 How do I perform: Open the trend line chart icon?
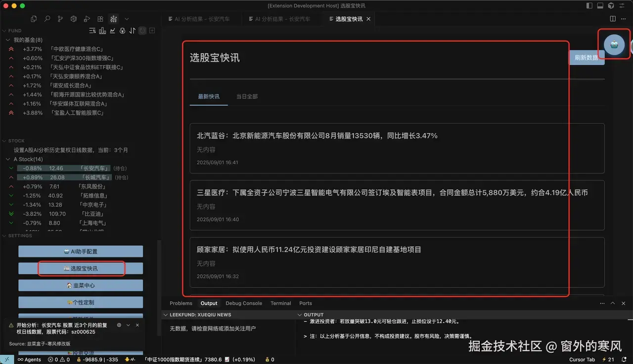[112, 31]
